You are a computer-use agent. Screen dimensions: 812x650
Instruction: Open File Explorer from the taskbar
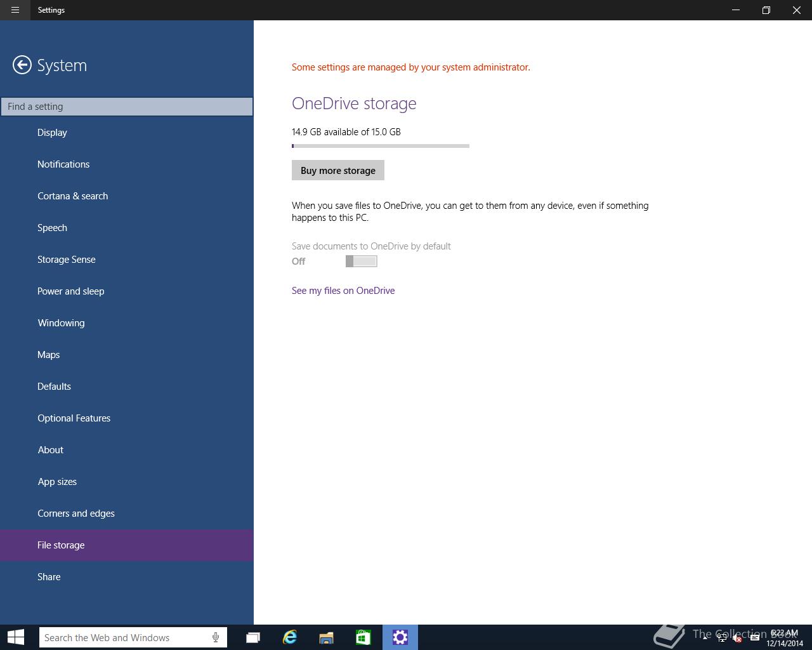click(326, 637)
